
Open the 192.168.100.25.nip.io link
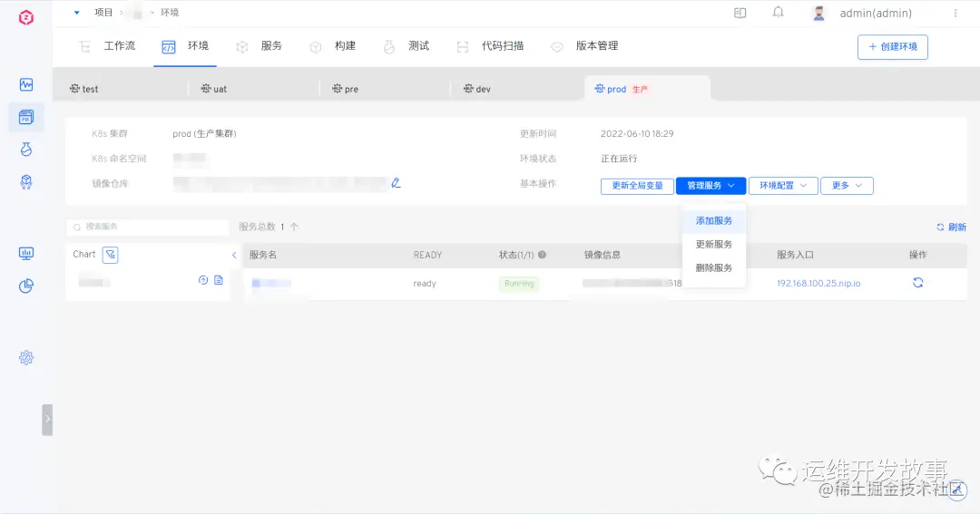(818, 284)
